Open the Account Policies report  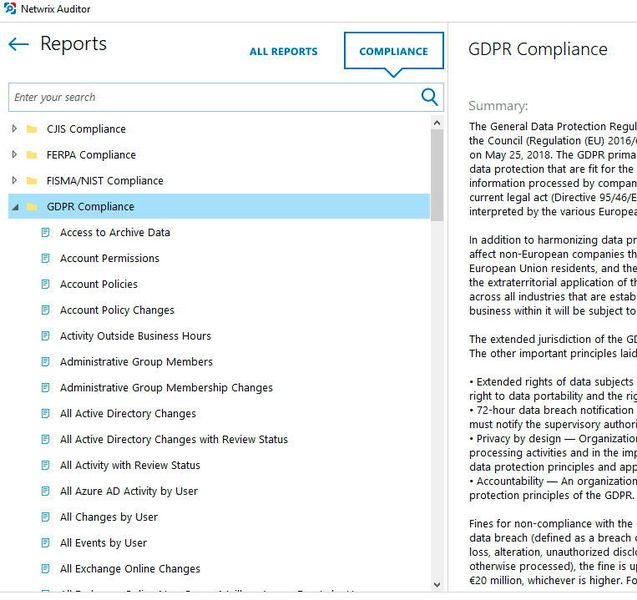(99, 284)
